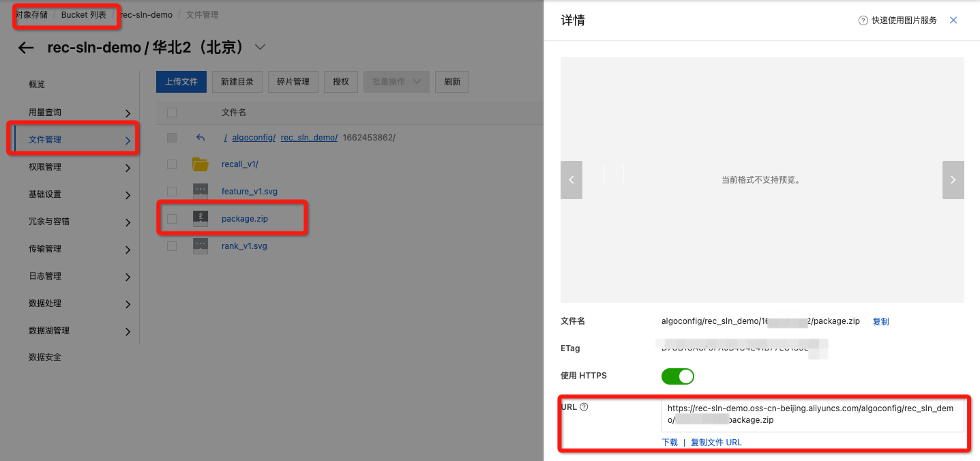Image resolution: width=980 pixels, height=461 pixels.
Task: Open the 批量操作 dropdown
Action: (x=396, y=82)
